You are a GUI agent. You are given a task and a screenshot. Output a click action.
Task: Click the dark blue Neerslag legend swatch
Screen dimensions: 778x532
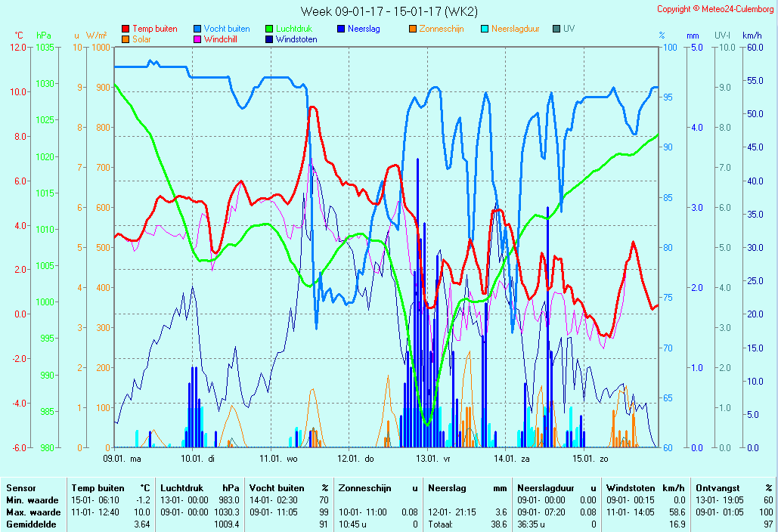pos(341,29)
